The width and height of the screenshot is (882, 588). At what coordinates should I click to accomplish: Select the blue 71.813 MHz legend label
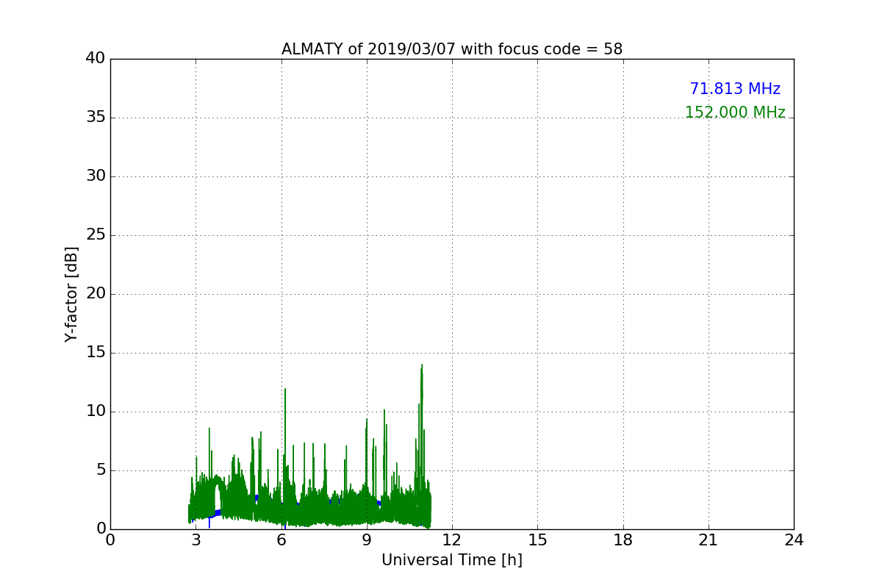click(x=735, y=89)
